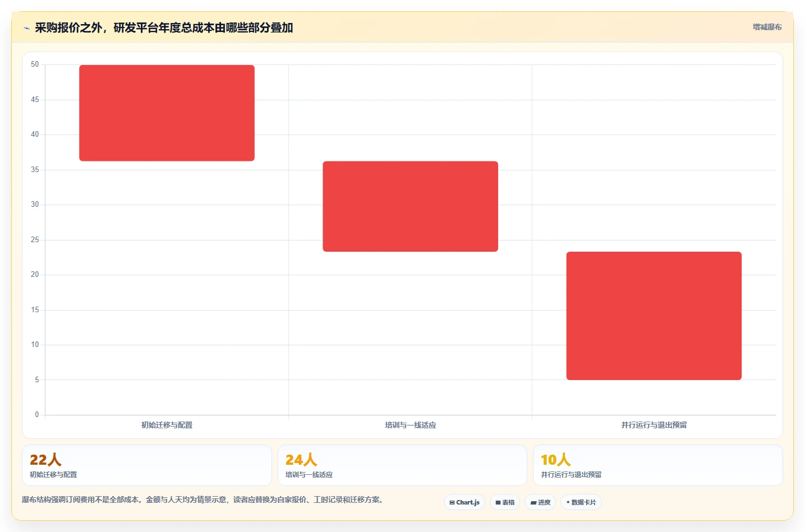Click the footnote starting 瀑布结构强调
Viewport: 805px width, 532px height.
[x=204, y=499]
